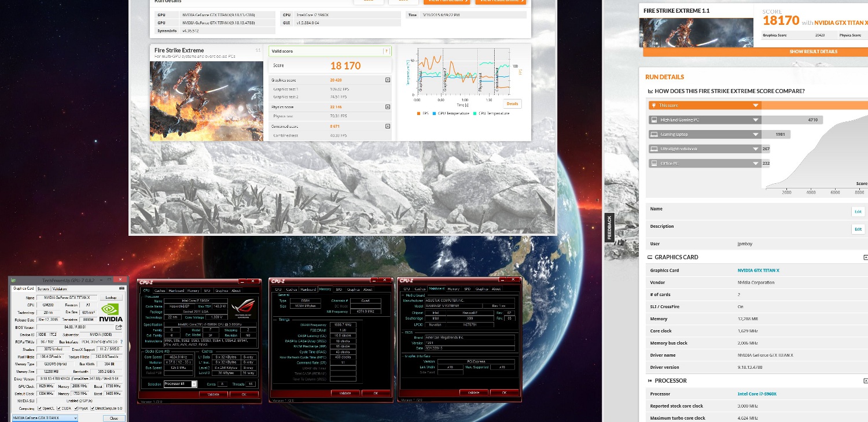Click the Valid score help question mark

click(x=387, y=51)
